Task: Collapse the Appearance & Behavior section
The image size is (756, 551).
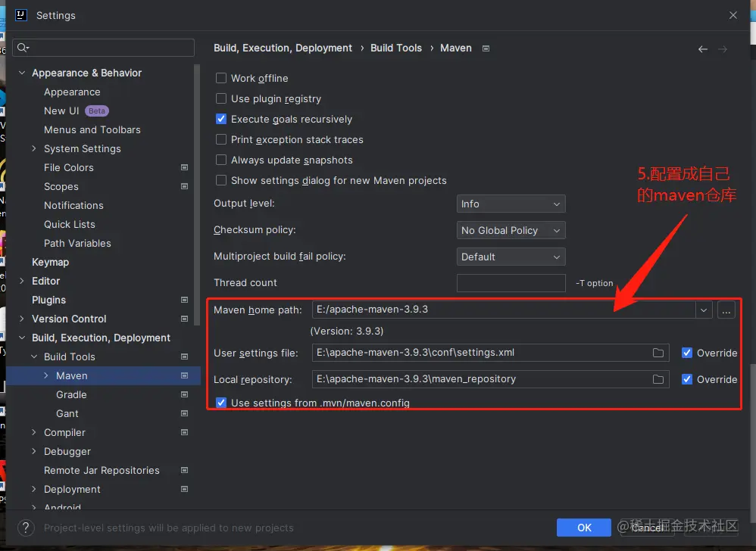Action: pyautogui.click(x=22, y=73)
